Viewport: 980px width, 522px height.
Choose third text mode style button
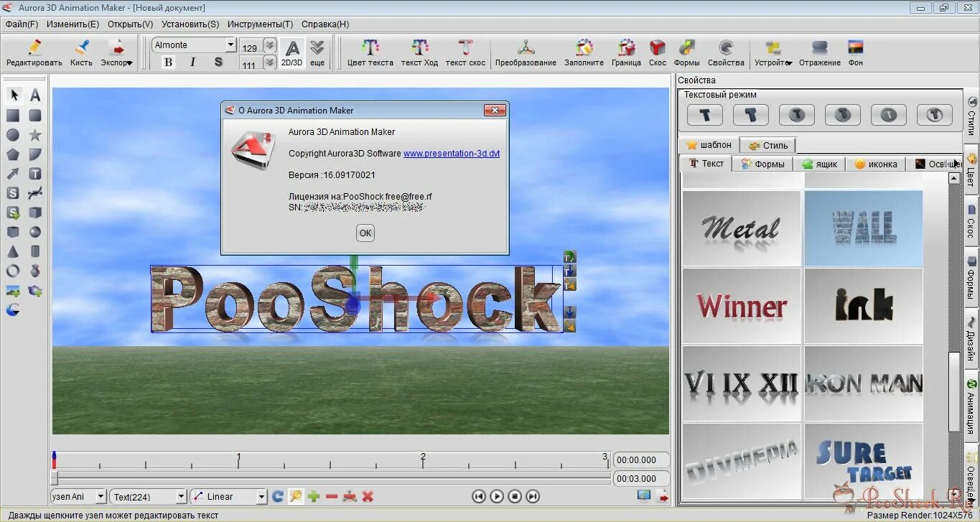797,114
